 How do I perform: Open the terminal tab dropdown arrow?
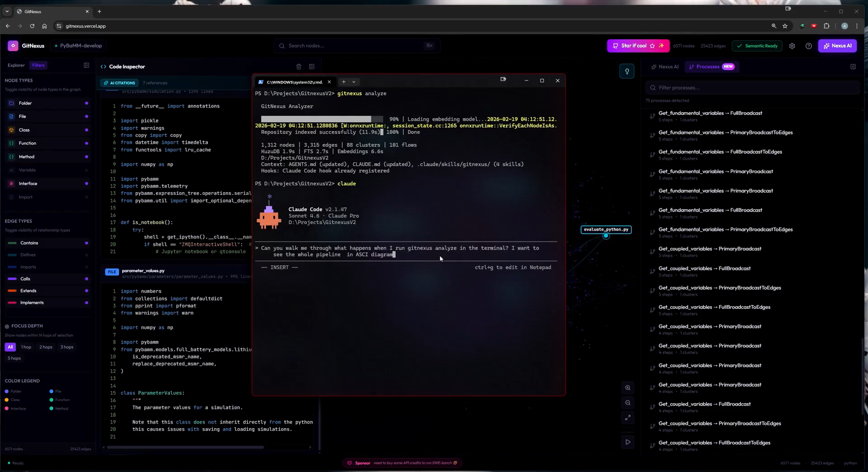pos(354,82)
